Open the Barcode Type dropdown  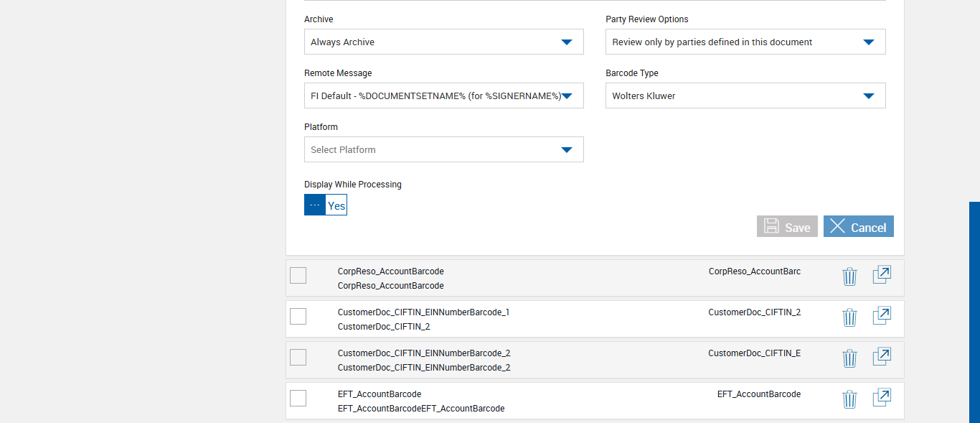tap(745, 96)
